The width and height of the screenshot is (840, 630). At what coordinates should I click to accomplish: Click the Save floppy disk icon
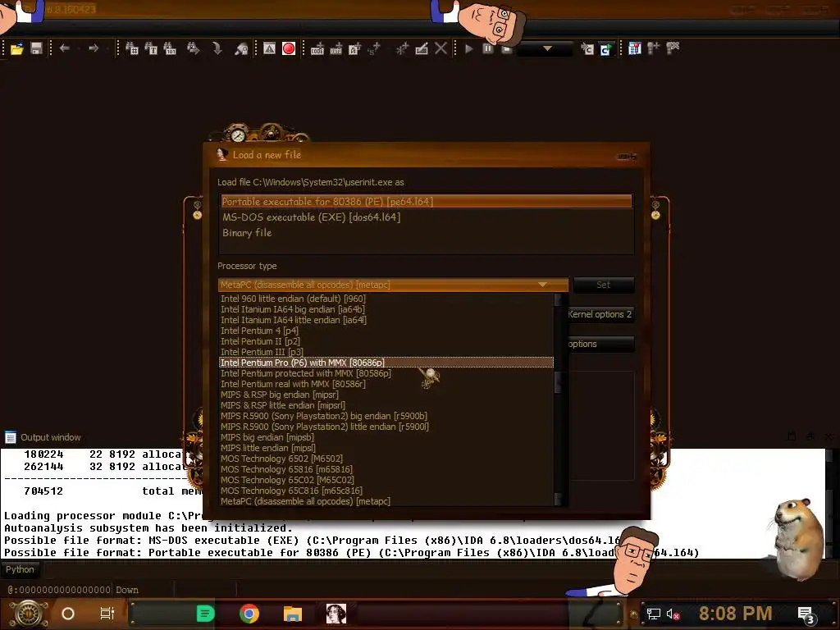(36, 48)
